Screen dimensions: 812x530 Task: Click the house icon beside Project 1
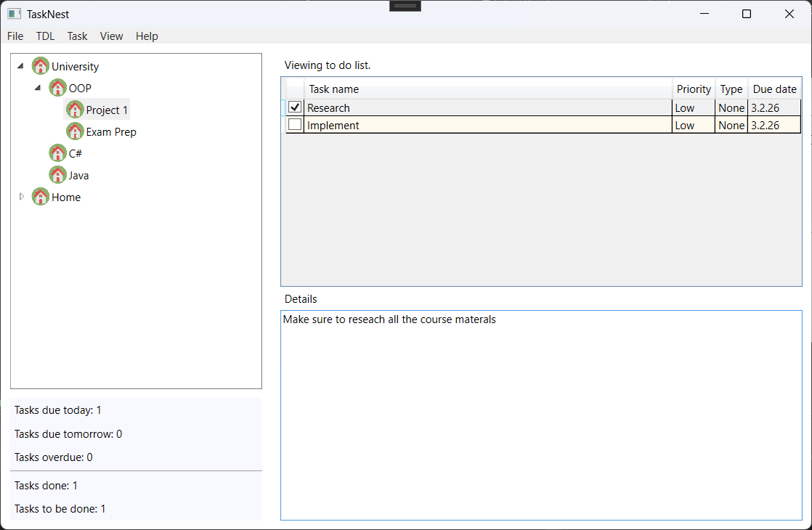click(x=75, y=109)
